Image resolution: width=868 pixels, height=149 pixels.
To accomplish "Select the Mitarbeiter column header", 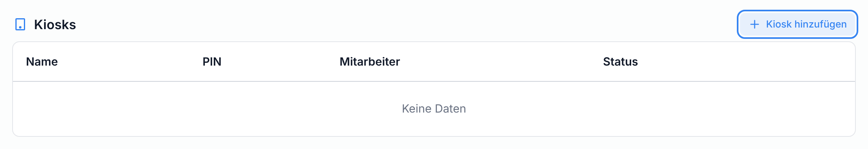I will (x=370, y=62).
